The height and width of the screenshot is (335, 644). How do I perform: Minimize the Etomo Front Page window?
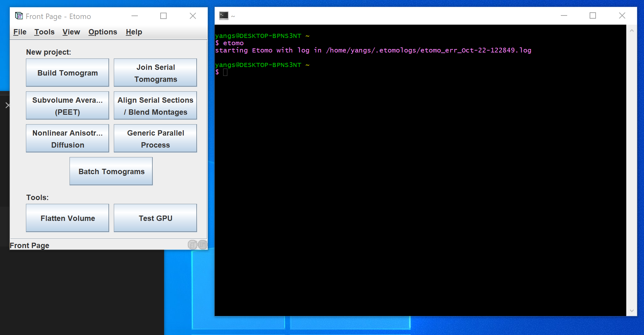point(135,16)
